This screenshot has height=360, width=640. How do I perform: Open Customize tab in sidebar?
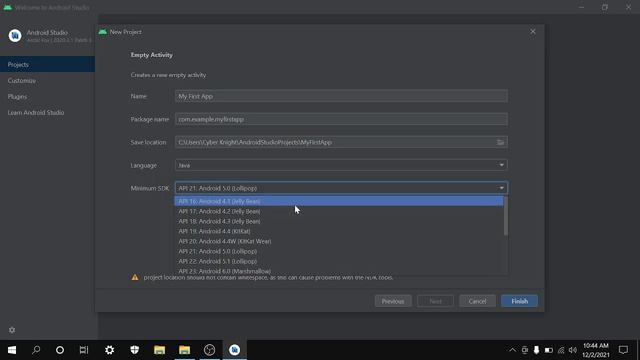(x=47, y=80)
